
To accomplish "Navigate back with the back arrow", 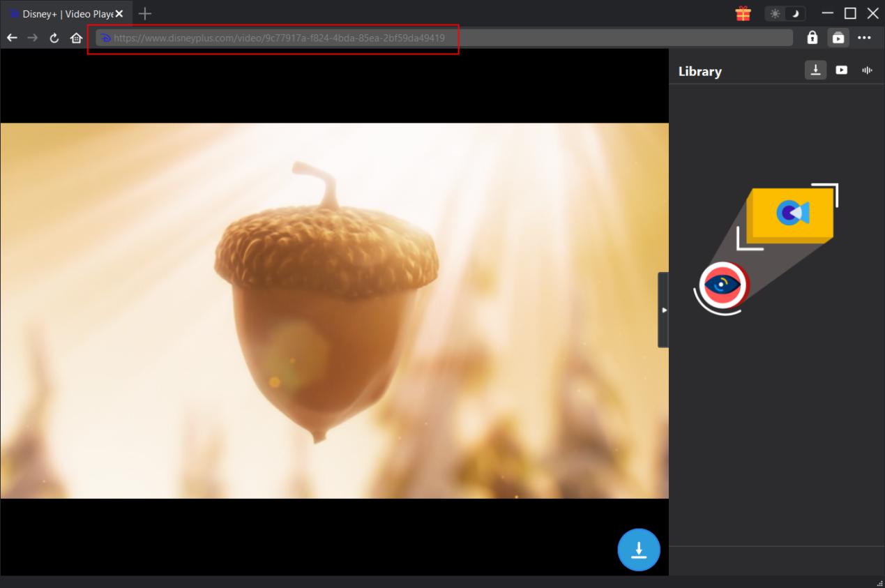I will pos(12,38).
